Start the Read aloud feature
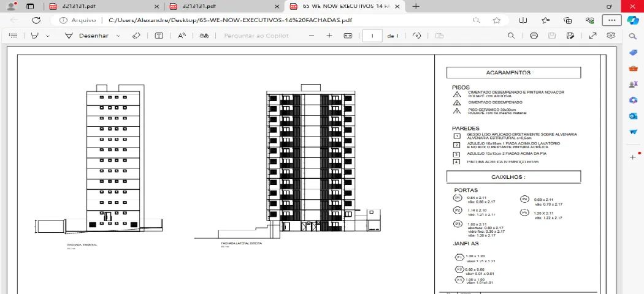The width and height of the screenshot is (644, 294). click(182, 36)
